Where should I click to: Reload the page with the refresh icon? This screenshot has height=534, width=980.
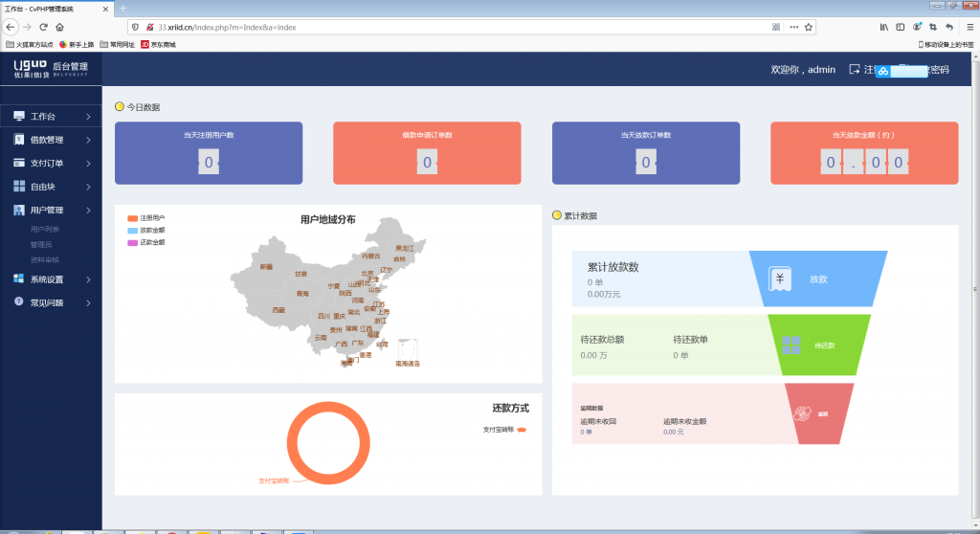click(x=43, y=27)
